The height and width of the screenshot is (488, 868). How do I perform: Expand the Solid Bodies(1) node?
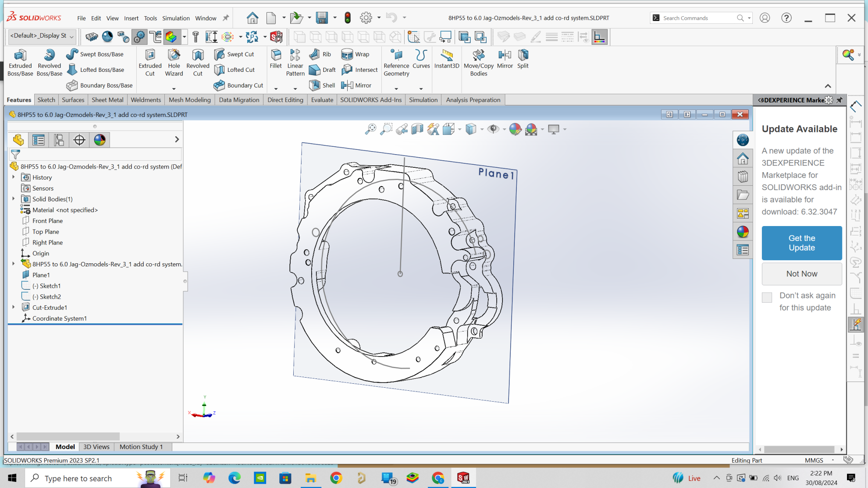point(14,198)
